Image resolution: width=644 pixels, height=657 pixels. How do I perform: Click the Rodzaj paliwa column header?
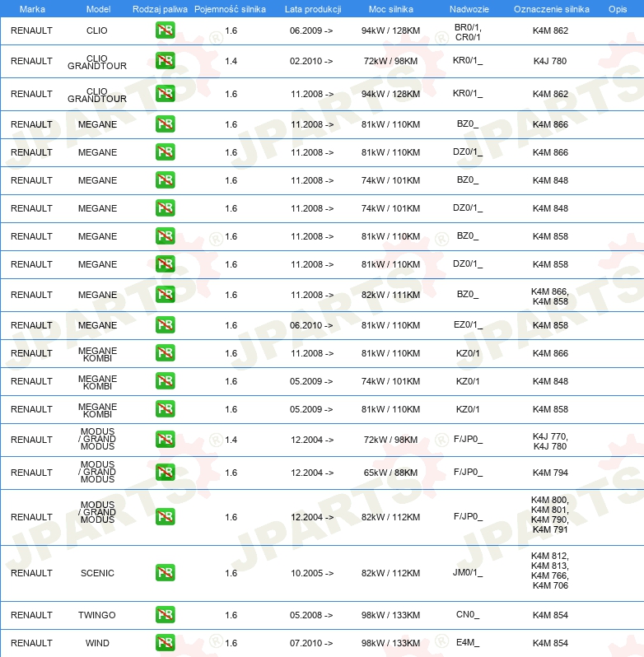click(x=160, y=9)
